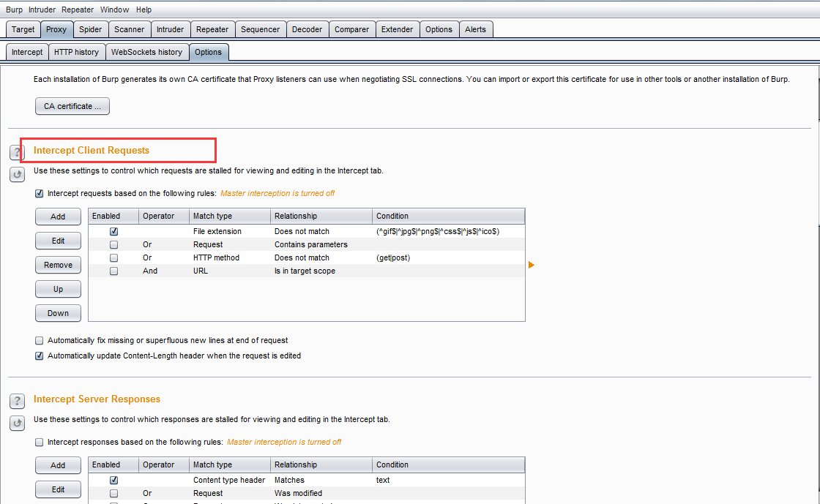
Task: Edit the selected server response rule
Action: pyautogui.click(x=58, y=489)
